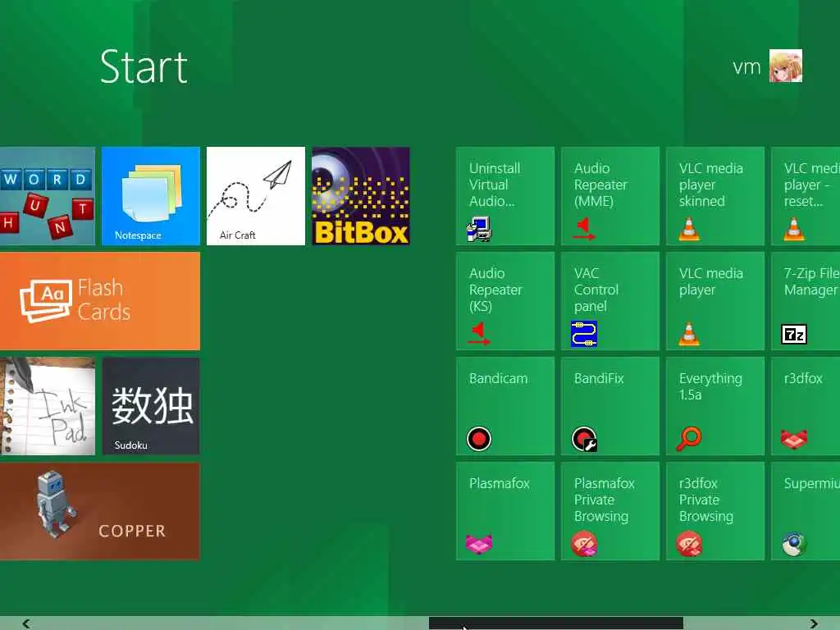Viewport: 840px width, 630px height.
Task: Open the Ink Pad tile
Action: tap(47, 406)
